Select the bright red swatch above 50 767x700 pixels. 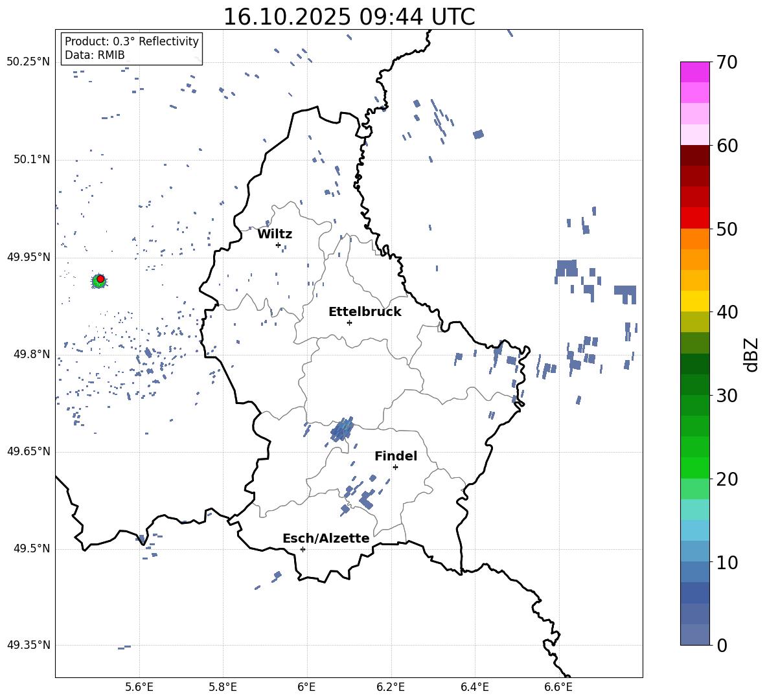(x=694, y=218)
